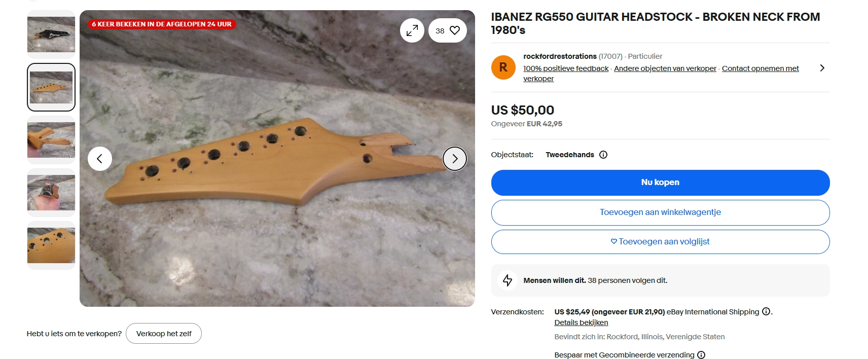The height and width of the screenshot is (359, 868).
Task: Toggle the heart watch icon with 38
Action: pyautogui.click(x=448, y=30)
